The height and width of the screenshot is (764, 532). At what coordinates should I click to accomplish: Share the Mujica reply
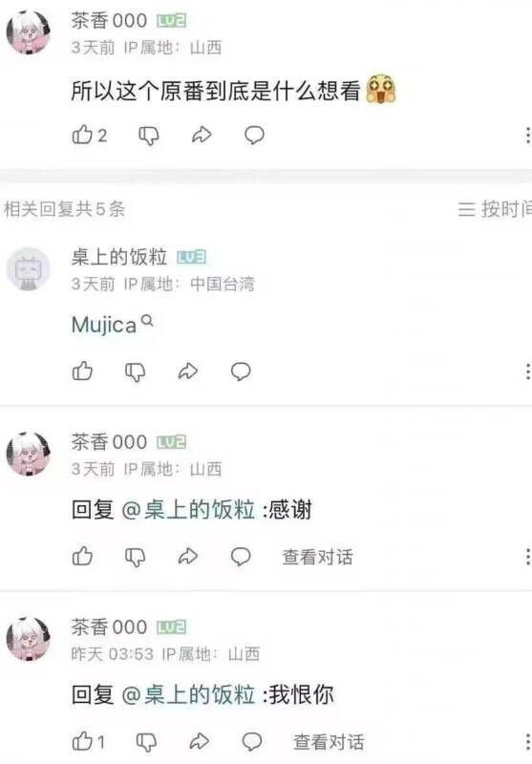coord(187,371)
